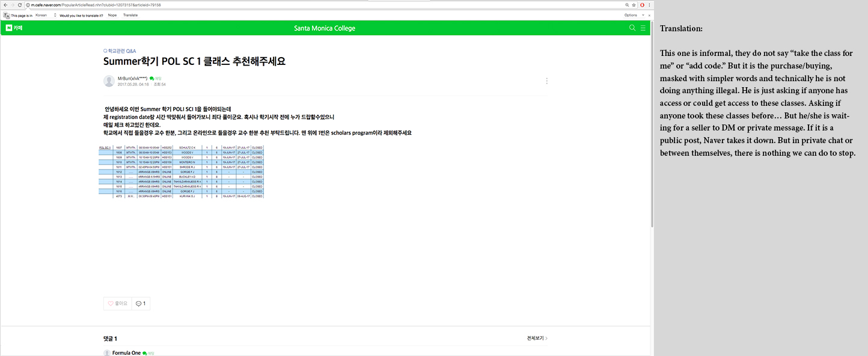Click the Formula One commenter avatar
The image size is (868, 356).
[107, 353]
